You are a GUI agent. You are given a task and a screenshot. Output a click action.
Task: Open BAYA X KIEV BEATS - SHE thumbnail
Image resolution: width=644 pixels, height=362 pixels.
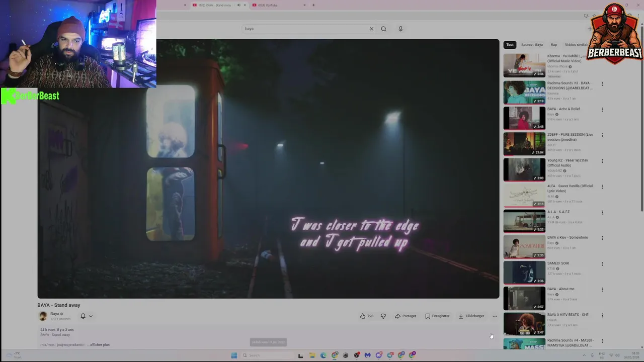524,324
